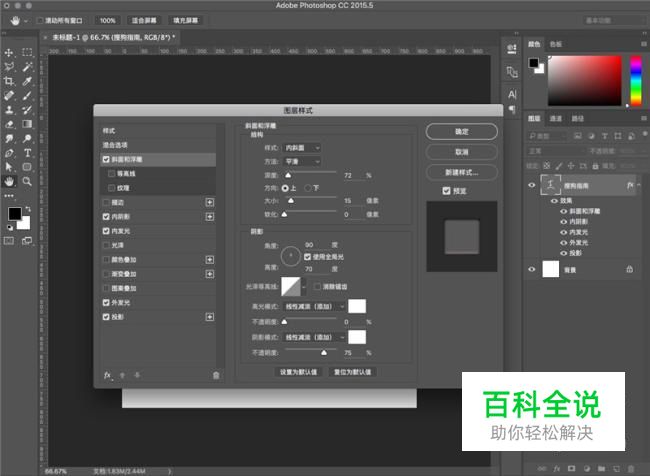The height and width of the screenshot is (476, 650).
Task: Select the Pen tool
Action: tap(9, 153)
